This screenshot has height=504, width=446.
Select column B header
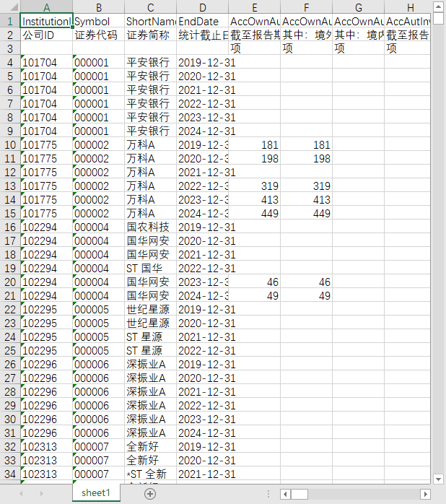tap(99, 7)
